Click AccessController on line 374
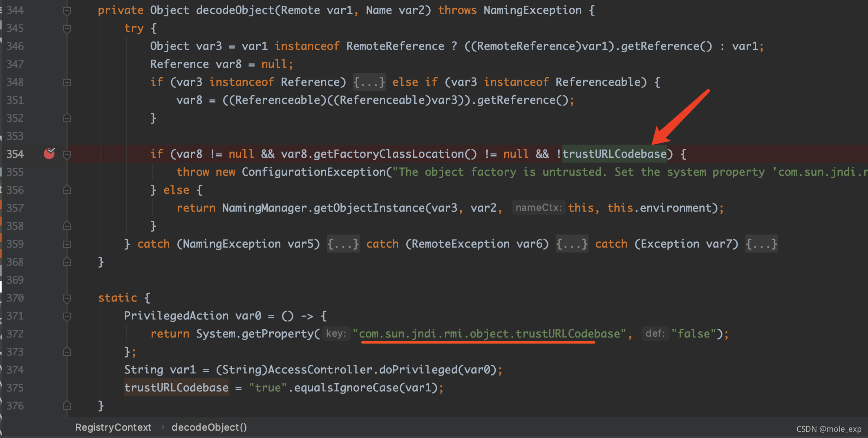 [x=320, y=370]
